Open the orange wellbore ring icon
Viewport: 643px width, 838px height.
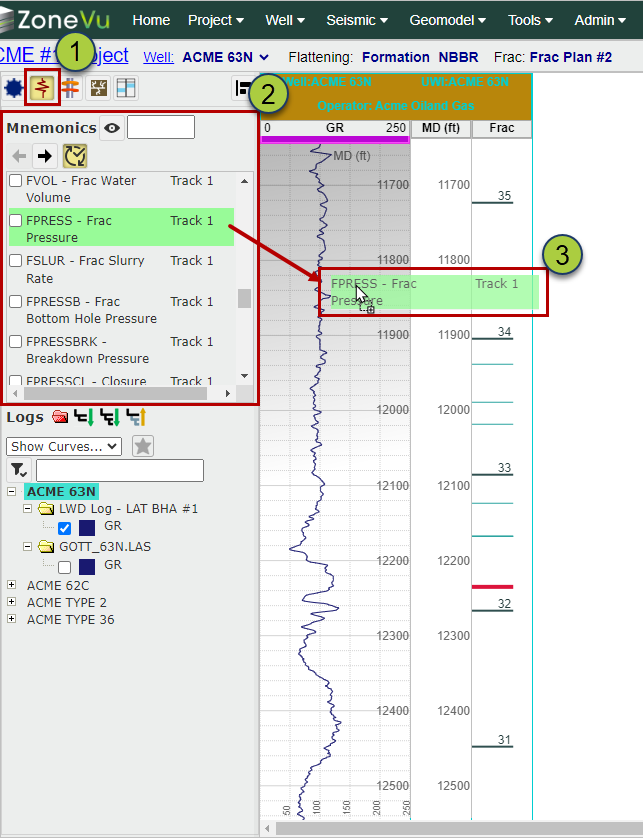pos(70,88)
